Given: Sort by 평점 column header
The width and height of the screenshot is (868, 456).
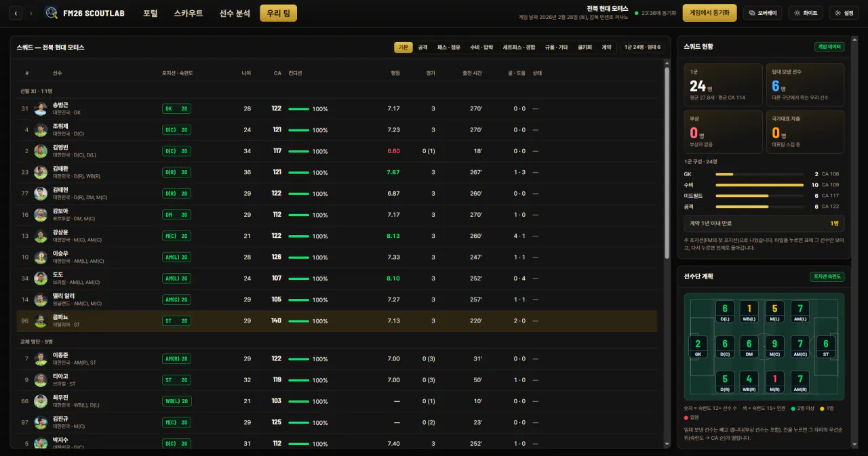Looking at the screenshot, I should (x=395, y=72).
